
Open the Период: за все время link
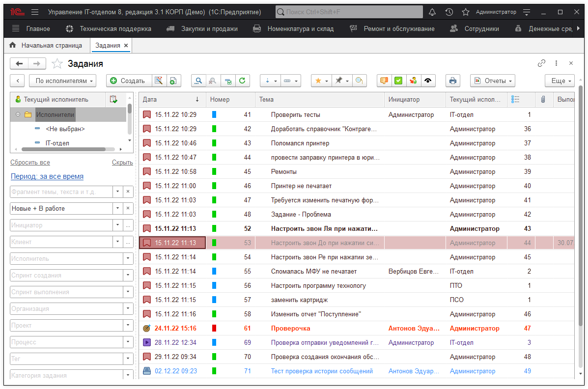(x=47, y=176)
